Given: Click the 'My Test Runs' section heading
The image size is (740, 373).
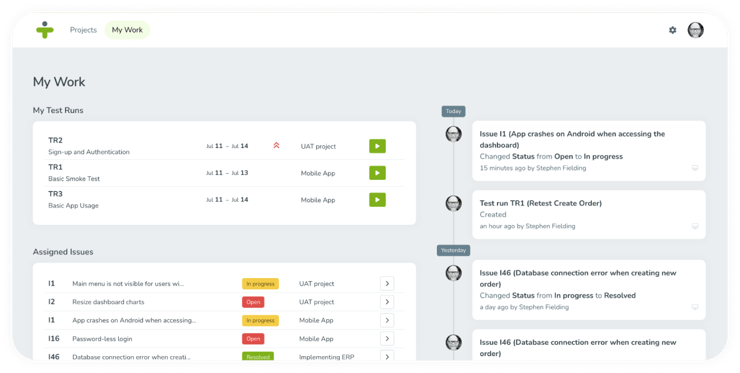Looking at the screenshot, I should (58, 110).
